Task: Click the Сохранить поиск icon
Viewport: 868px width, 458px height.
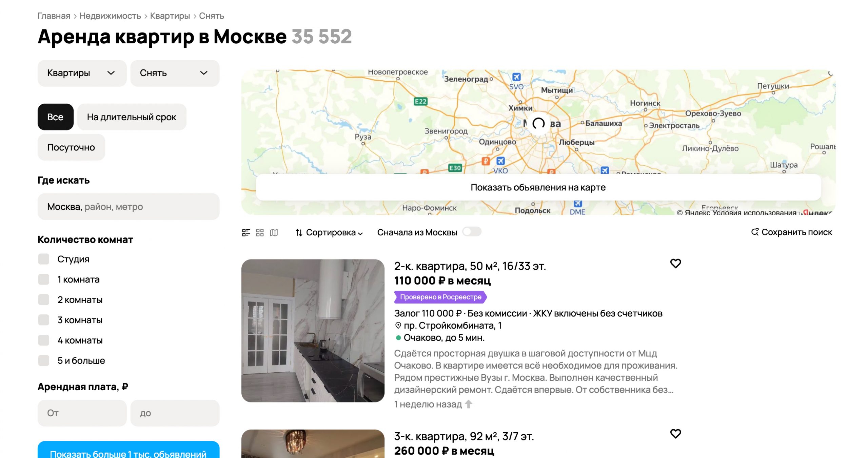Action: 755,232
